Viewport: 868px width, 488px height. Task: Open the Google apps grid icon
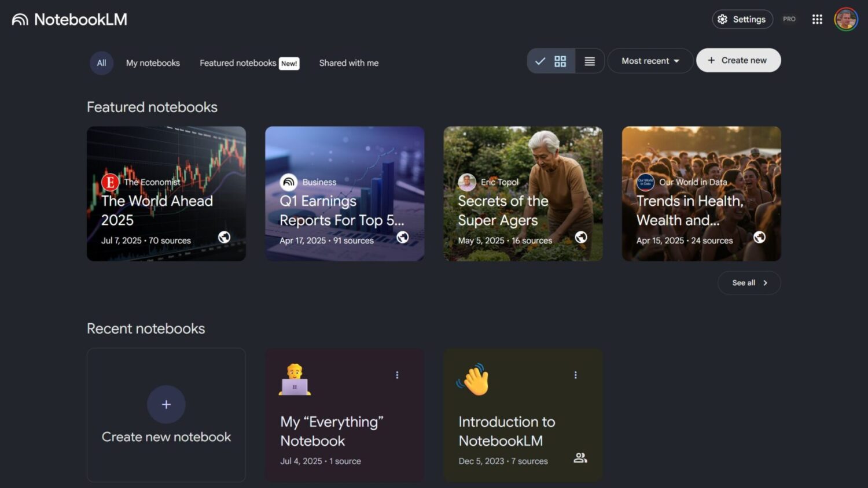tap(817, 20)
